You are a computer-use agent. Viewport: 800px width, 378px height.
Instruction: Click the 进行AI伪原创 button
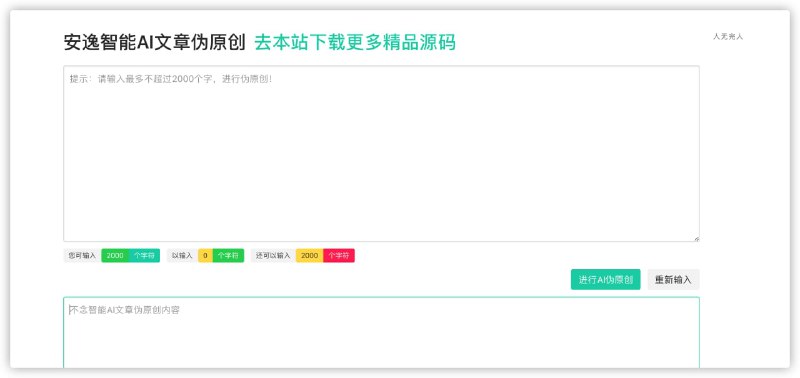[605, 280]
